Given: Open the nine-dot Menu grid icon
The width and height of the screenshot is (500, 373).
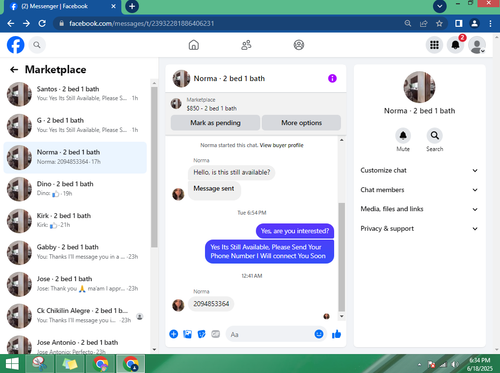Looking at the screenshot, I should click(x=434, y=45).
